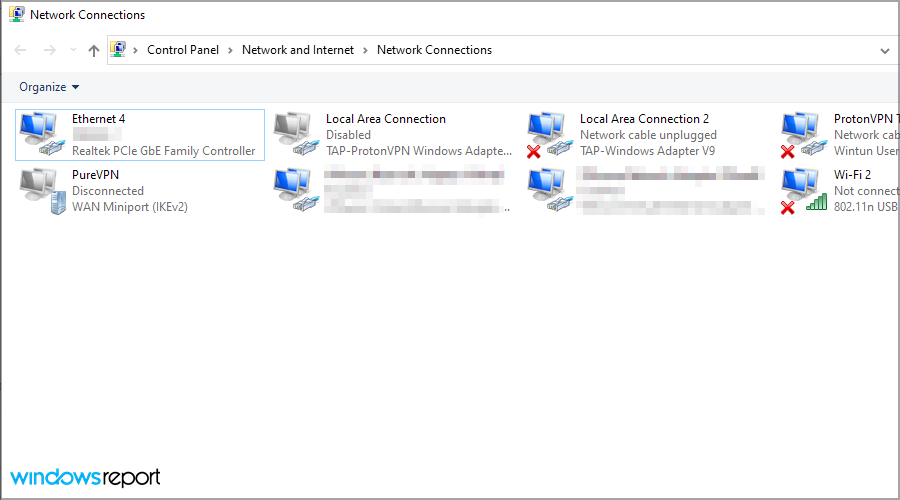Click the Disconnected status text
This screenshot has width=900, height=500.
108,191
